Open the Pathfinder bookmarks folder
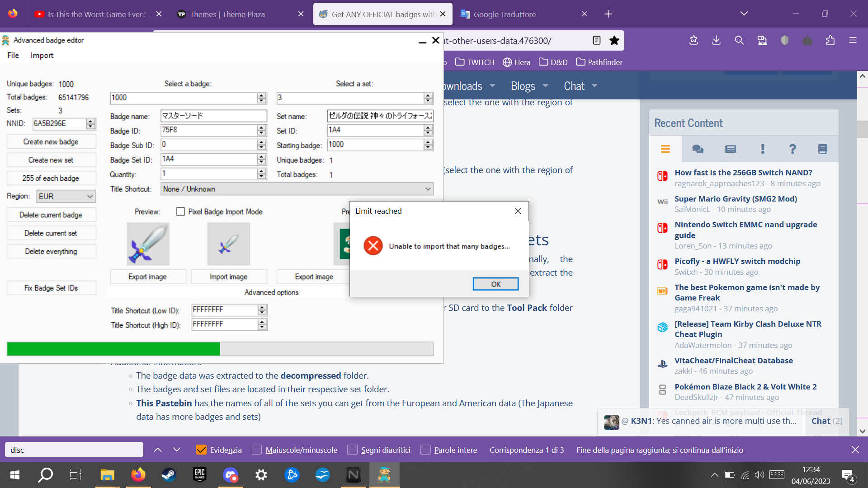 pyautogui.click(x=599, y=62)
